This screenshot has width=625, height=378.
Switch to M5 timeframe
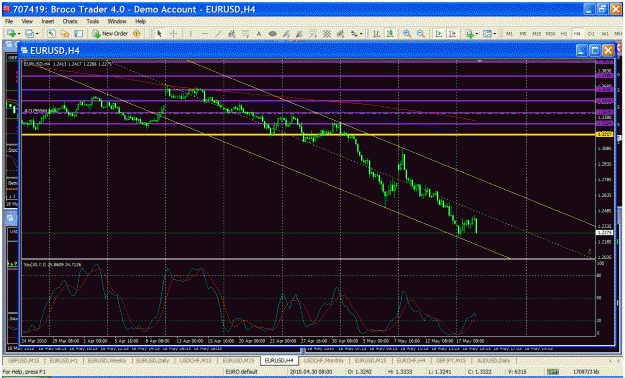point(523,34)
